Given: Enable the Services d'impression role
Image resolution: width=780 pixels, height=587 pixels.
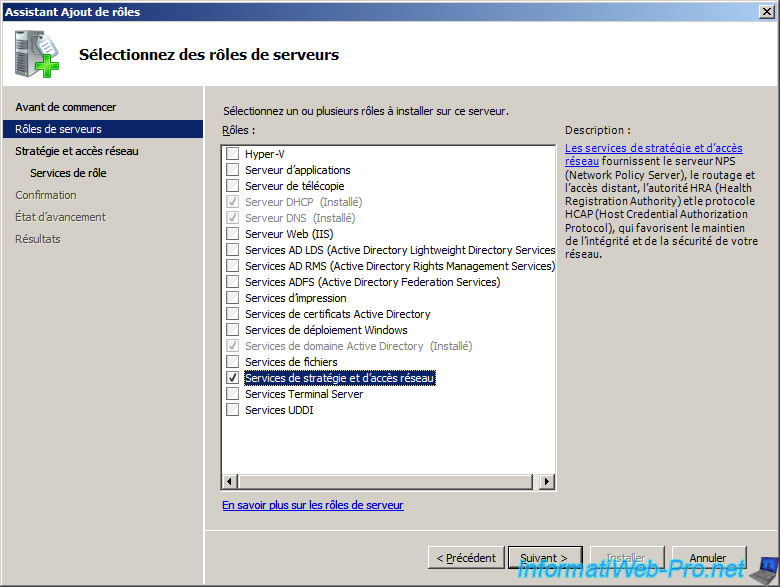Looking at the screenshot, I should (x=233, y=298).
